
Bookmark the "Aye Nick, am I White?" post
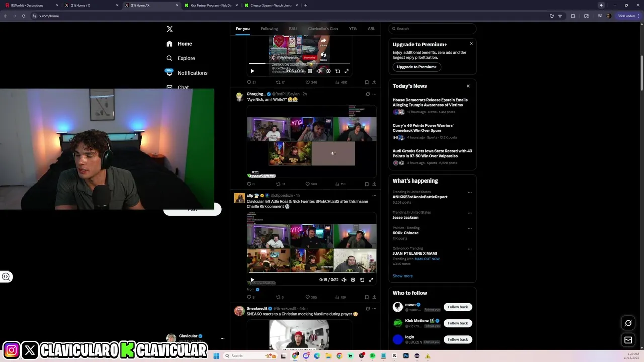367,184
